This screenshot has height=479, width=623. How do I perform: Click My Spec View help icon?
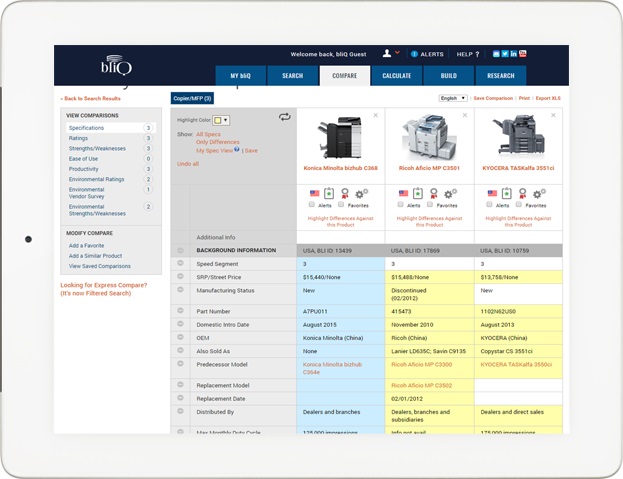click(x=237, y=149)
